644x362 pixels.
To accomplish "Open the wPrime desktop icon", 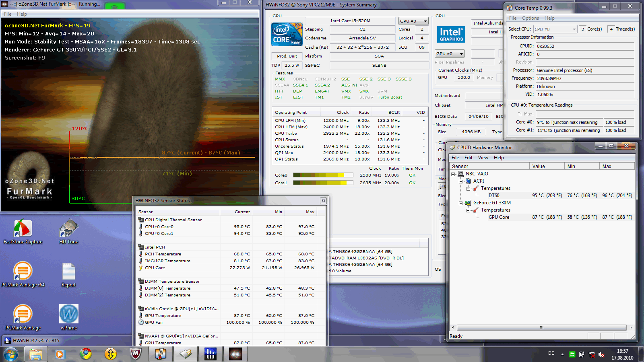I will pyautogui.click(x=69, y=318).
